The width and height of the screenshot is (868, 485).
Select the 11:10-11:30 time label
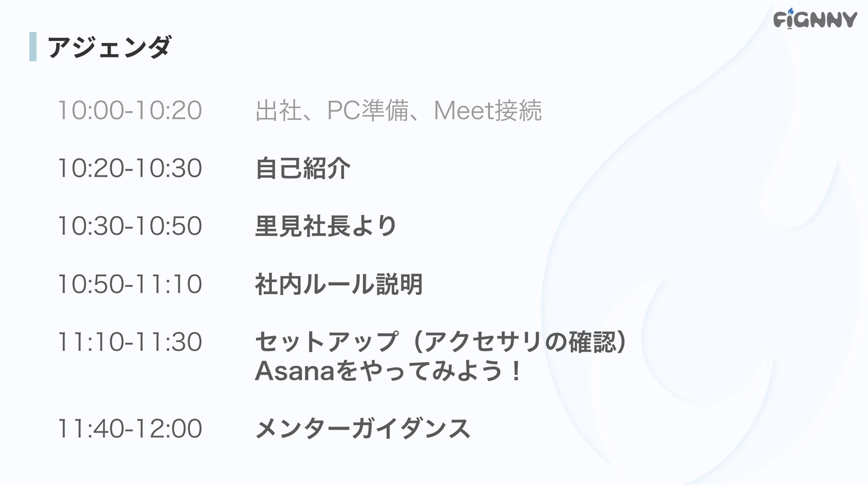pyautogui.click(x=129, y=342)
